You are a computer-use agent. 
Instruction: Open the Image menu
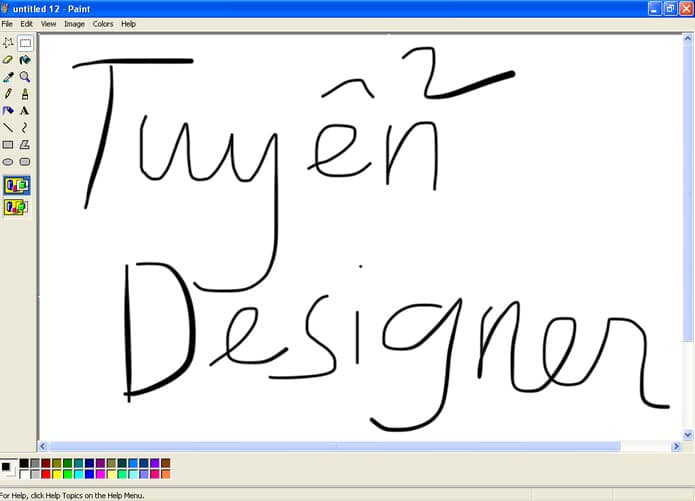click(x=74, y=24)
